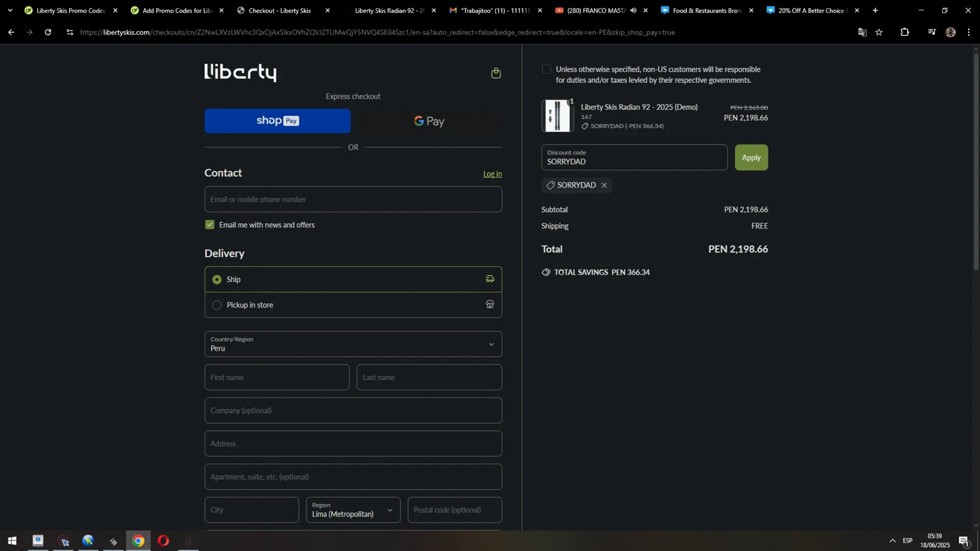Open browser translate page icon
Screen dimensions: 980x551
tap(862, 32)
